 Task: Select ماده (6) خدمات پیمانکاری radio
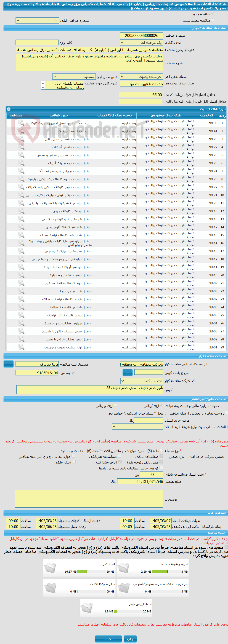click(x=101, y=450)
